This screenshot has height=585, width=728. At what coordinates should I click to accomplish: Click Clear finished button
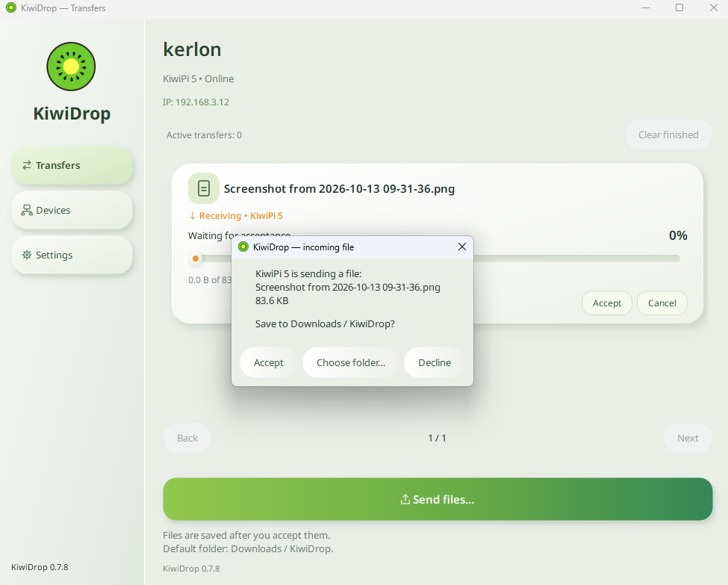pyautogui.click(x=668, y=134)
